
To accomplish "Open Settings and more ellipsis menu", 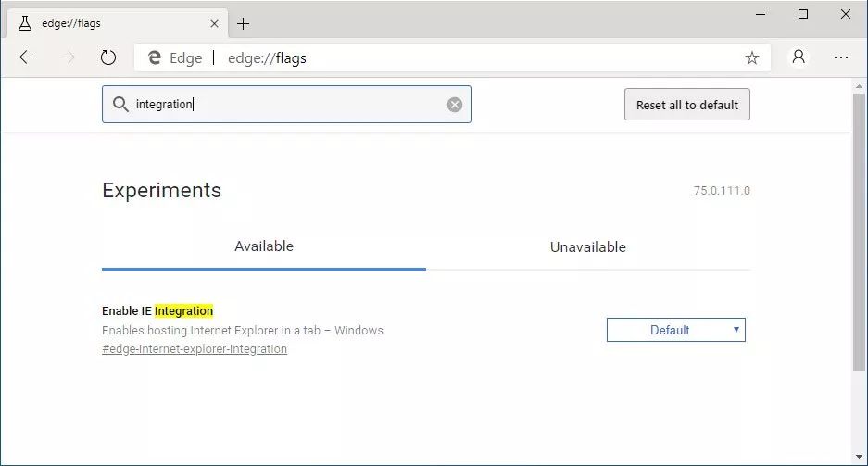I will (841, 57).
